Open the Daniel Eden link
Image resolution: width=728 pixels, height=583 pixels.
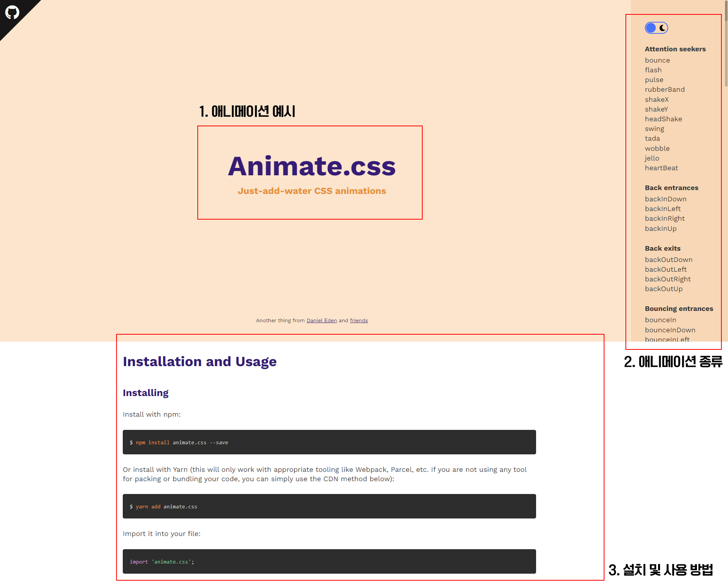pos(322,321)
